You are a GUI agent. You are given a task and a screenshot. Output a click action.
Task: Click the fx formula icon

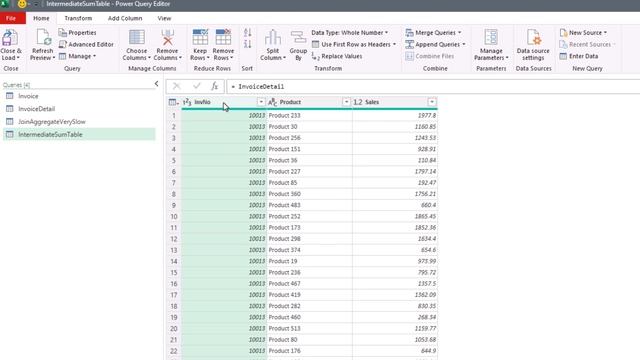[214, 86]
